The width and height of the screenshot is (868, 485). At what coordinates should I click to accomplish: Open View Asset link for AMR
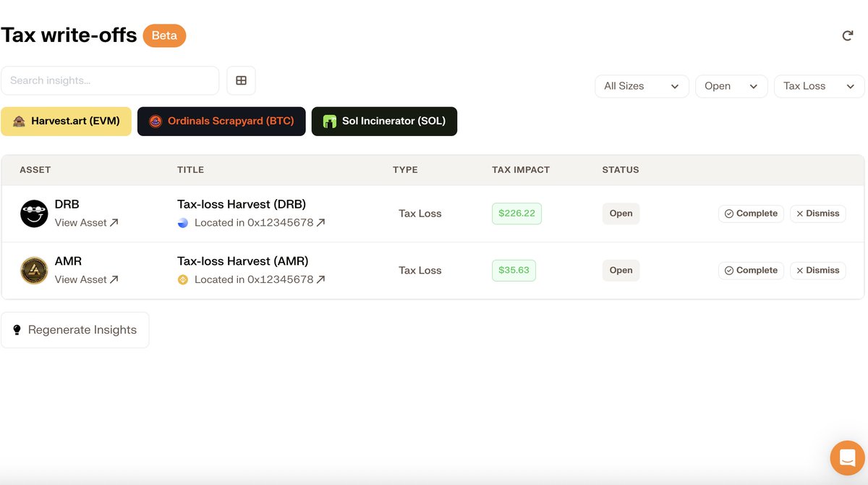click(x=86, y=279)
